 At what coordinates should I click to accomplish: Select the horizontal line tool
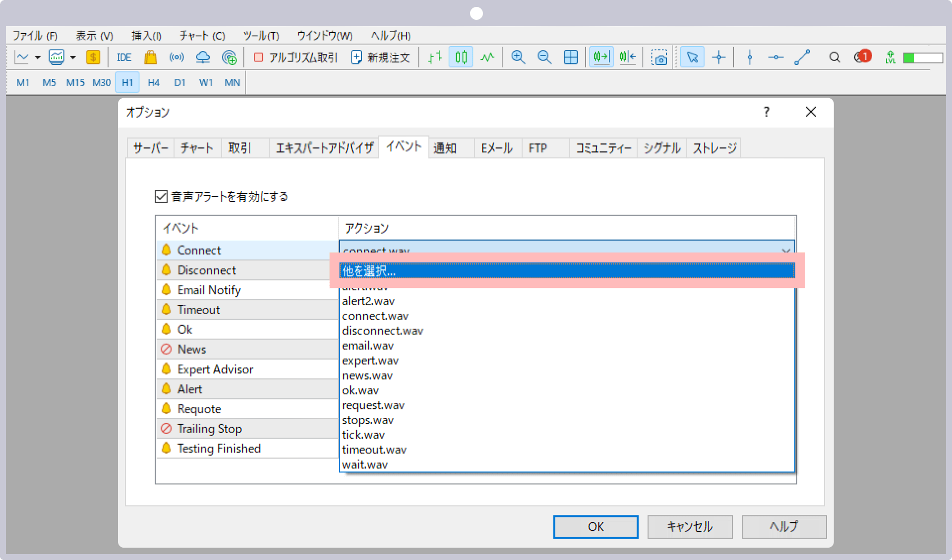point(775,57)
